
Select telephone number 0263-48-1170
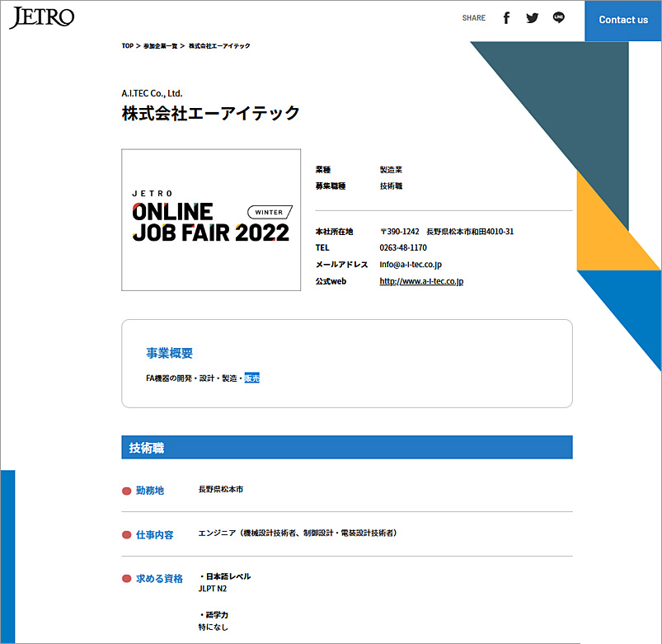403,247
